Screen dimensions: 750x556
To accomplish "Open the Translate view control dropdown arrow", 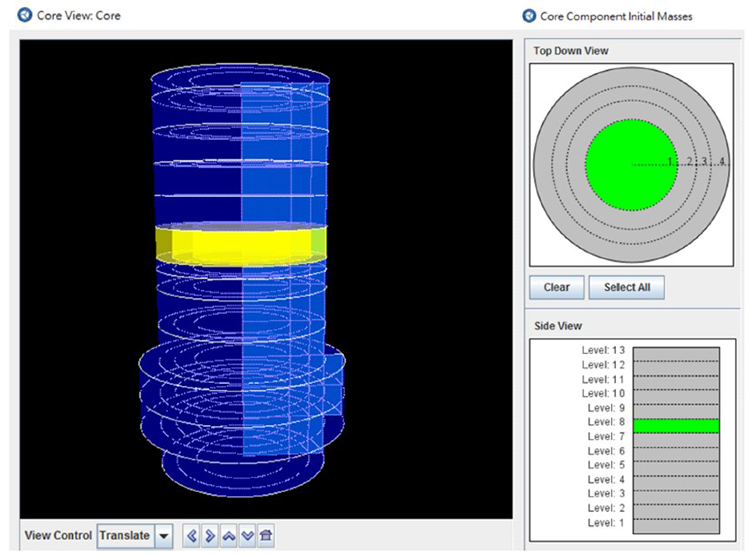I will [164, 536].
